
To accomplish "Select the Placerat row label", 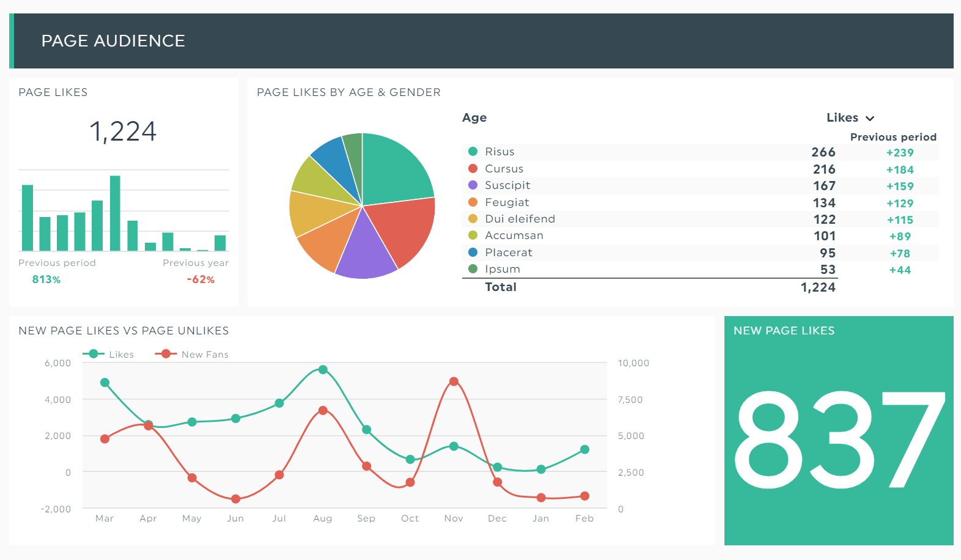I will pos(509,252).
